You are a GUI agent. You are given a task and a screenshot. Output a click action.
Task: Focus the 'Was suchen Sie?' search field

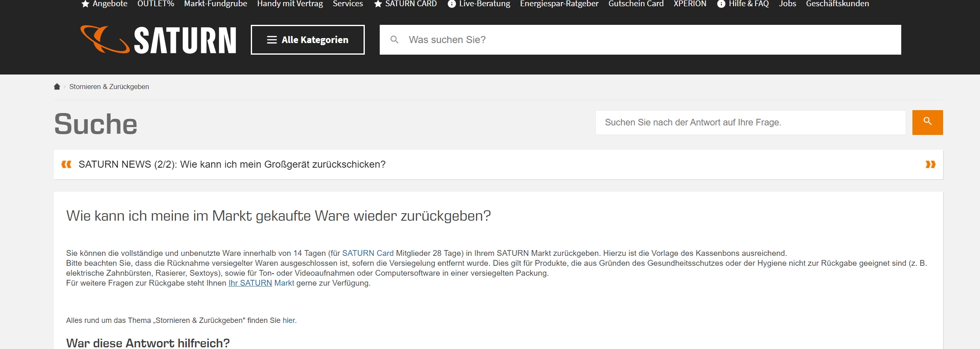(x=640, y=40)
